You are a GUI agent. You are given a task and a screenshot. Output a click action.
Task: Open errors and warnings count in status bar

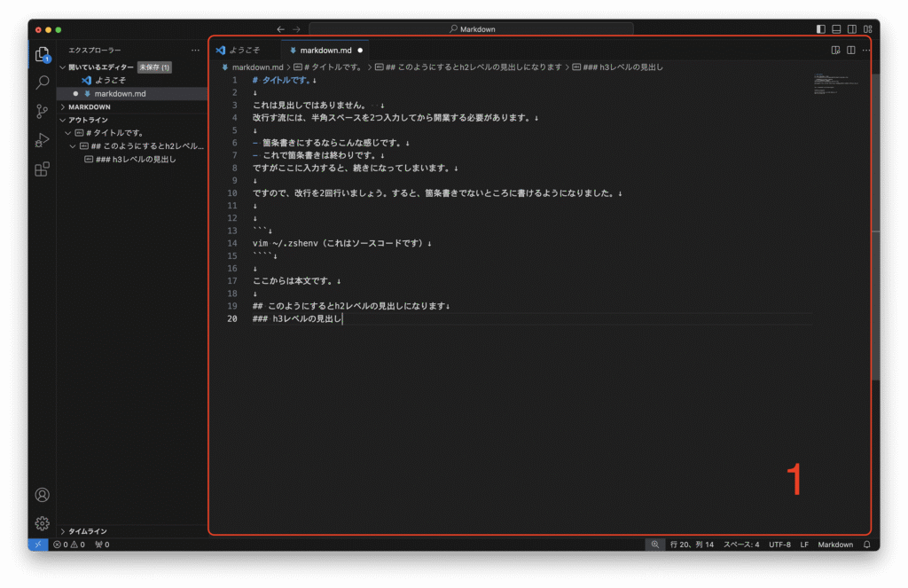pos(69,545)
